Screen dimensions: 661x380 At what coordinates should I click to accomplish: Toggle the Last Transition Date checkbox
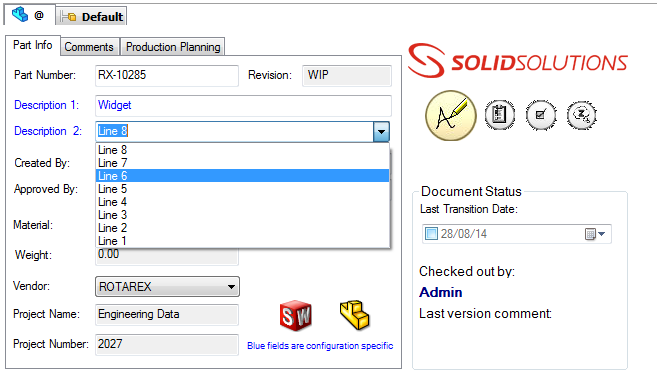click(431, 234)
